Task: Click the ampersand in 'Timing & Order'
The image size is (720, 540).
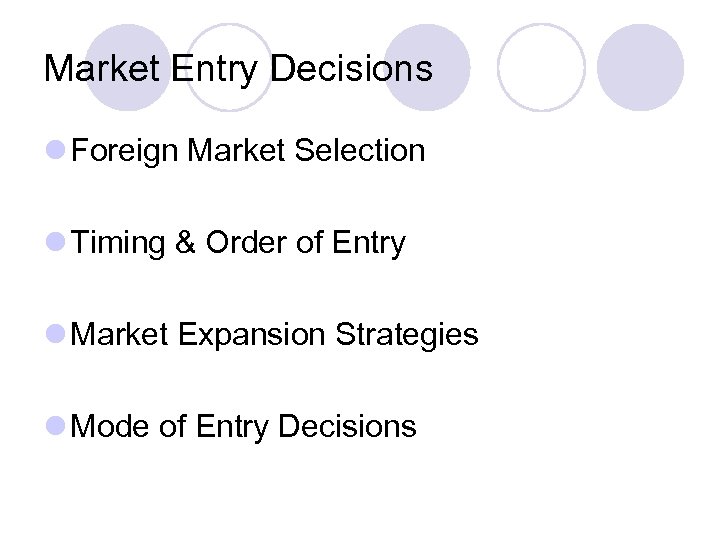Action: click(x=185, y=243)
